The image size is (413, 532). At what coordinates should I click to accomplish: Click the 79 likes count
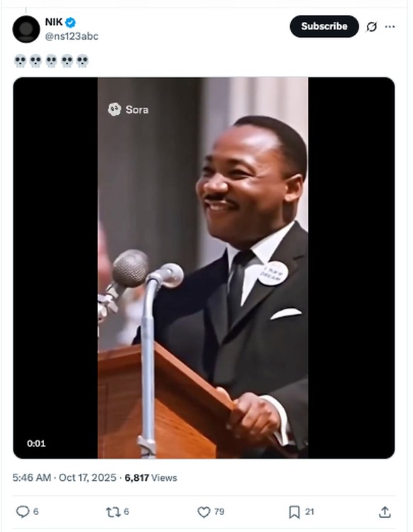tap(219, 511)
